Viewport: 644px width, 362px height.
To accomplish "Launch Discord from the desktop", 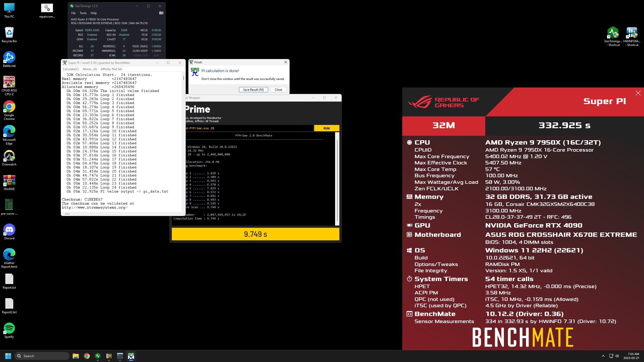I will coord(9,232).
